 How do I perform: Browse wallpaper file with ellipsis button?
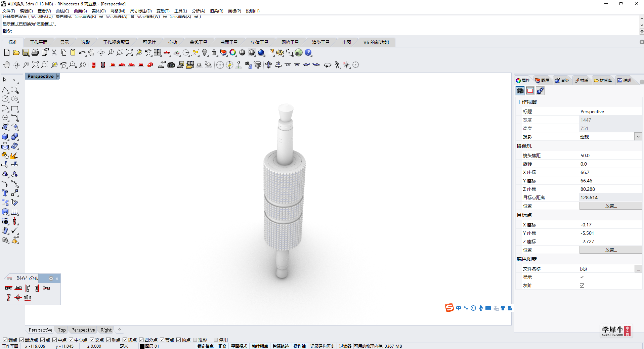pos(638,269)
